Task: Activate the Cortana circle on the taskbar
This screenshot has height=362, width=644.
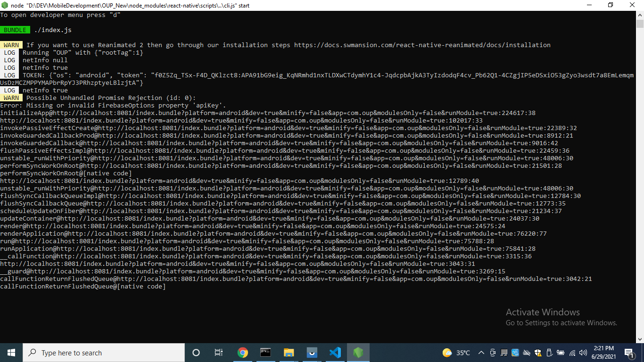Action: pyautogui.click(x=196, y=352)
